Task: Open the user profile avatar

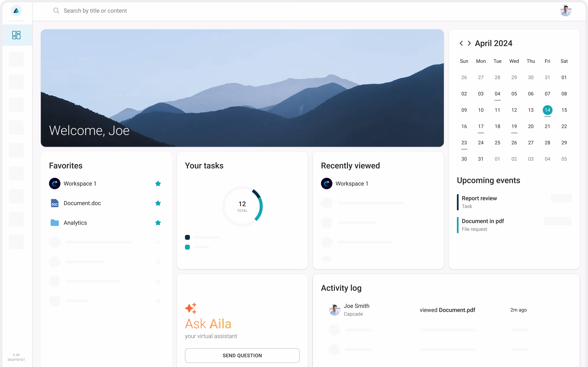Action: point(566,11)
